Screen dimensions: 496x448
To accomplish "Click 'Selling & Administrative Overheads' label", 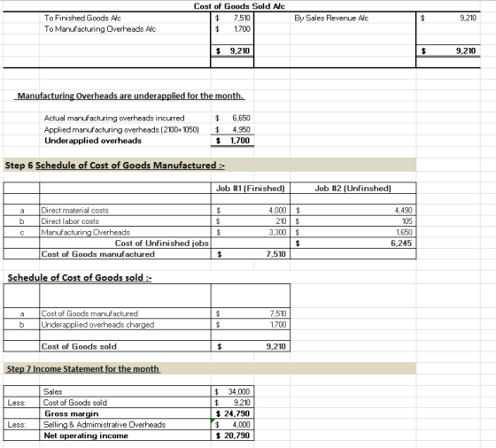I will pos(105,425).
